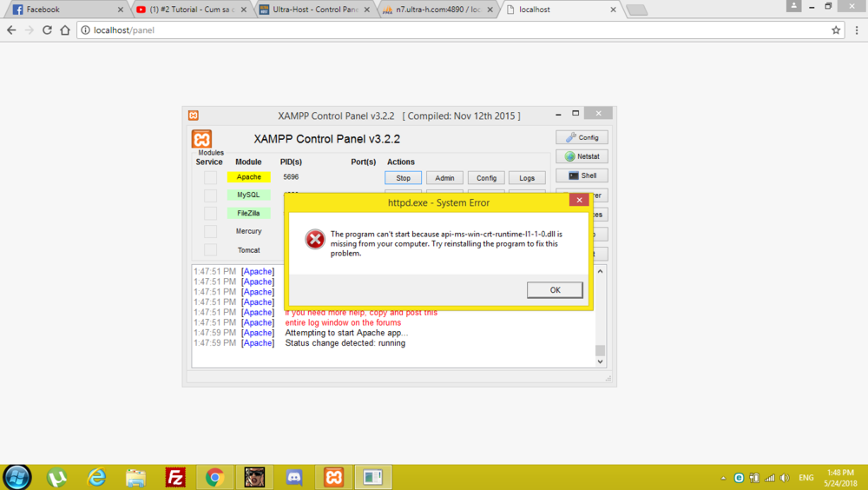Select the Tomcat module label
Viewport: 868px width, 490px height.
coord(248,250)
